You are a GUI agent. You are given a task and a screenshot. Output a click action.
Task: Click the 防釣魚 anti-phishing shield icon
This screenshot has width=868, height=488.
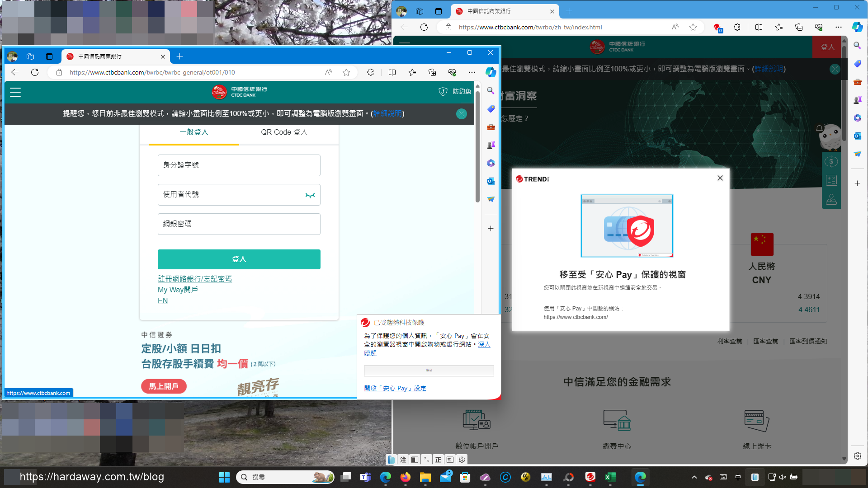443,91
